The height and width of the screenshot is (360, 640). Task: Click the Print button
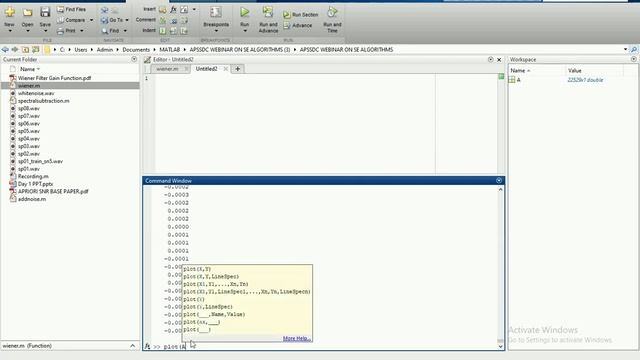[66, 31]
